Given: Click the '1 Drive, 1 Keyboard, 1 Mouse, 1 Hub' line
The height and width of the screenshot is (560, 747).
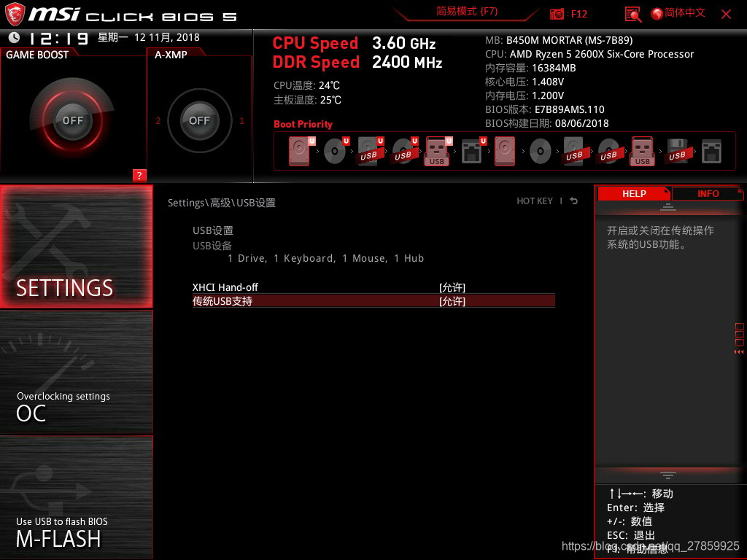Looking at the screenshot, I should click(x=326, y=258).
